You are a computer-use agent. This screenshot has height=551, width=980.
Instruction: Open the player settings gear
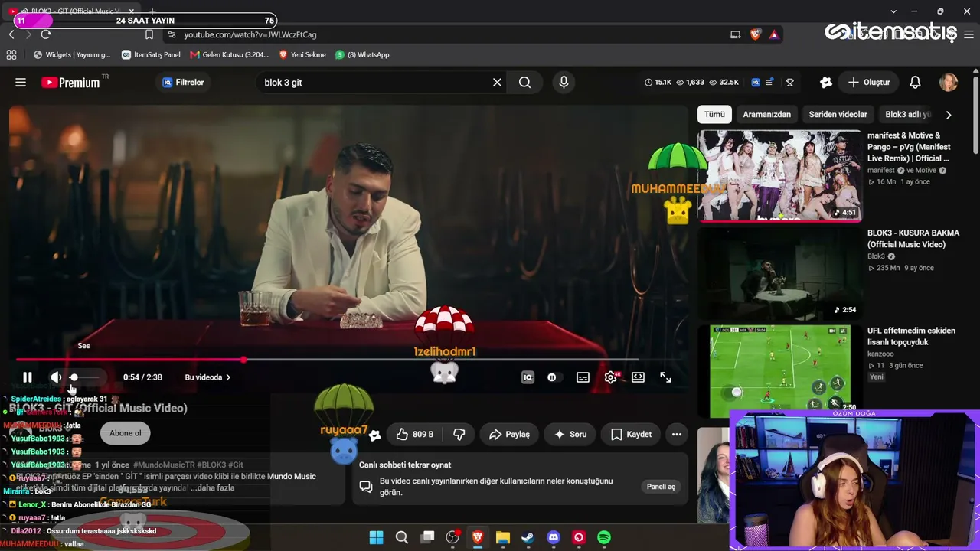tap(610, 377)
